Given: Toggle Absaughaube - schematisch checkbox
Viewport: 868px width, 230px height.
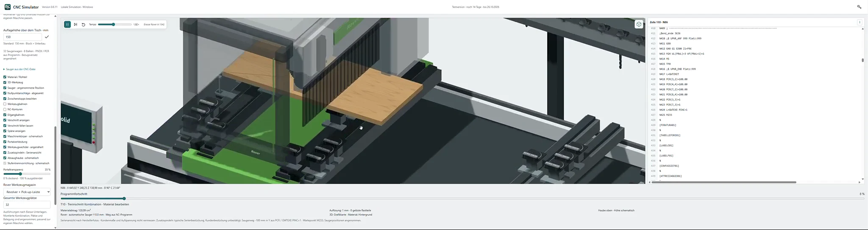Looking at the screenshot, I should pyautogui.click(x=5, y=158).
